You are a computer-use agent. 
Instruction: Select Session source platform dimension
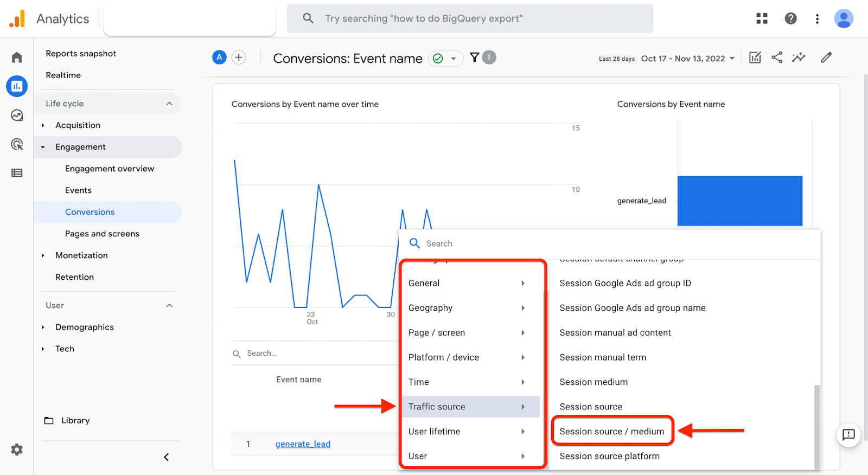[610, 456]
